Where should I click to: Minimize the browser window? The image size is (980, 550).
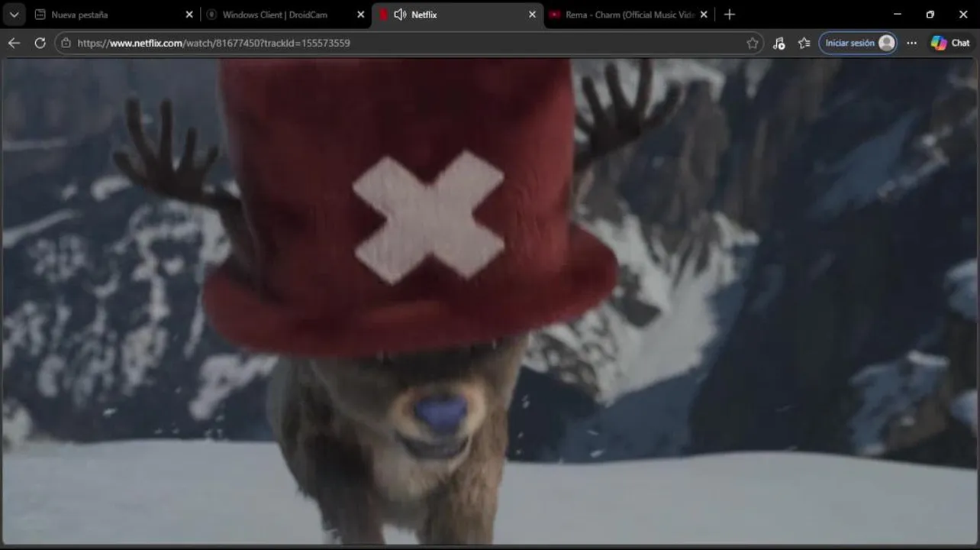pos(898,15)
